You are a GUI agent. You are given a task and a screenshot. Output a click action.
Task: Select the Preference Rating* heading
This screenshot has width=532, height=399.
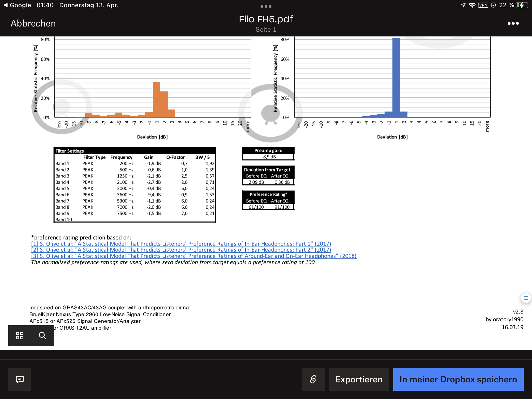[x=268, y=194]
